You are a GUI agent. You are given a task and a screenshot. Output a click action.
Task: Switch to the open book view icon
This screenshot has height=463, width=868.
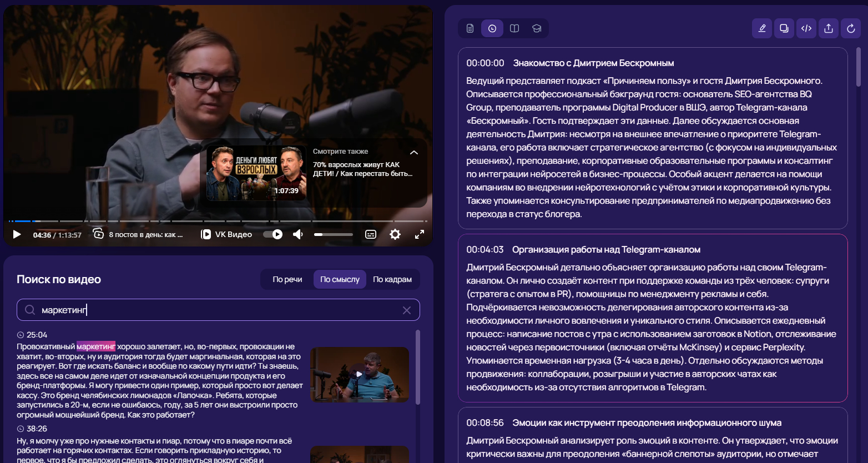[x=514, y=28]
